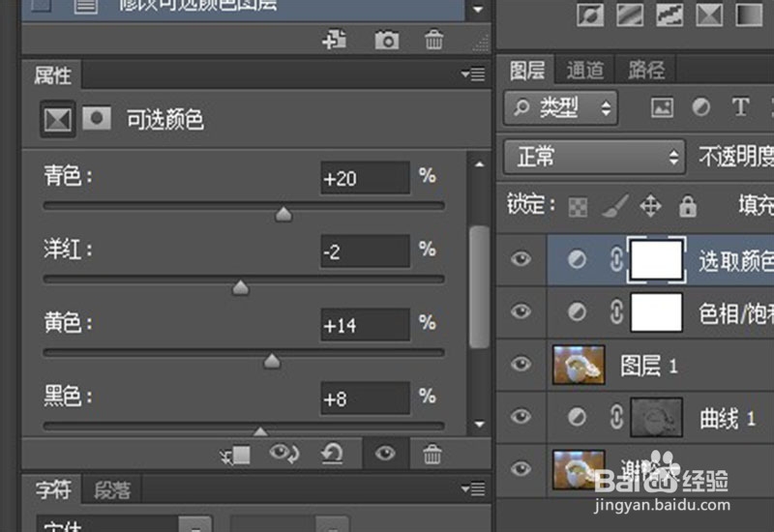This screenshot has height=532, width=774.
Task: Select the 属性 tab
Action: (52, 75)
